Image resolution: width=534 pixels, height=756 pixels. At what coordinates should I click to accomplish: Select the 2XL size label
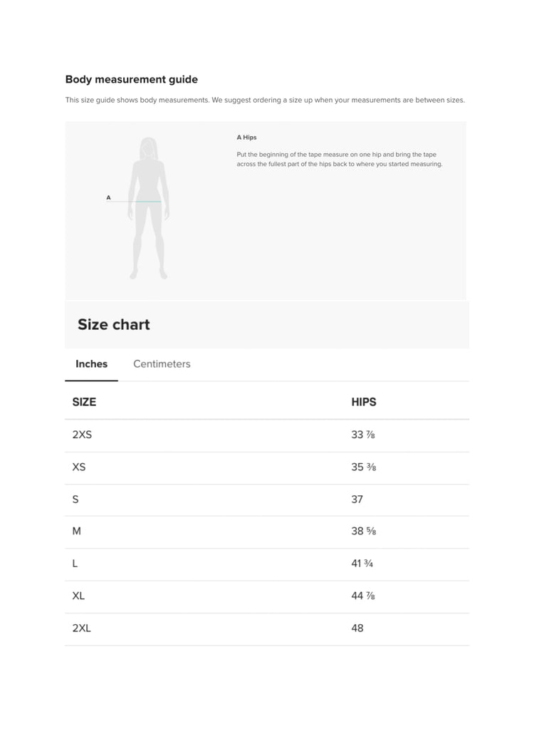point(81,628)
